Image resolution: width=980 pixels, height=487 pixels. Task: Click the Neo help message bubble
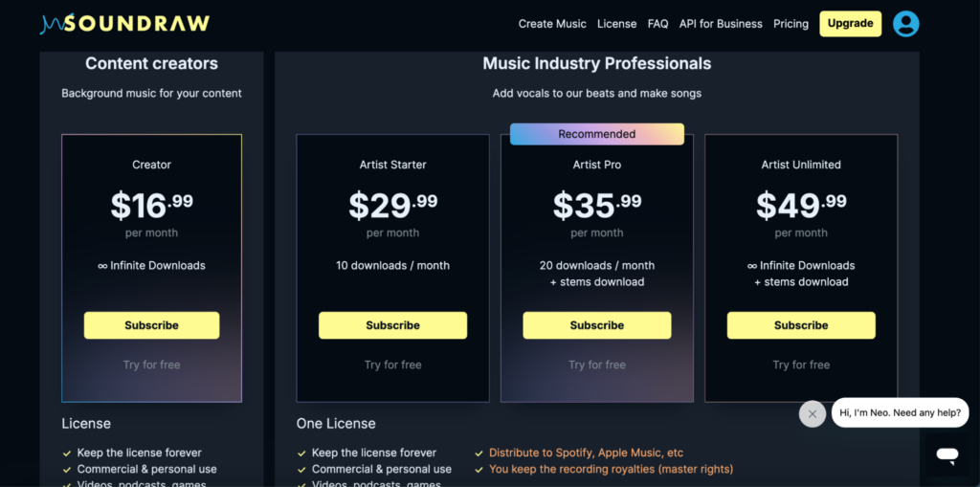coord(900,412)
